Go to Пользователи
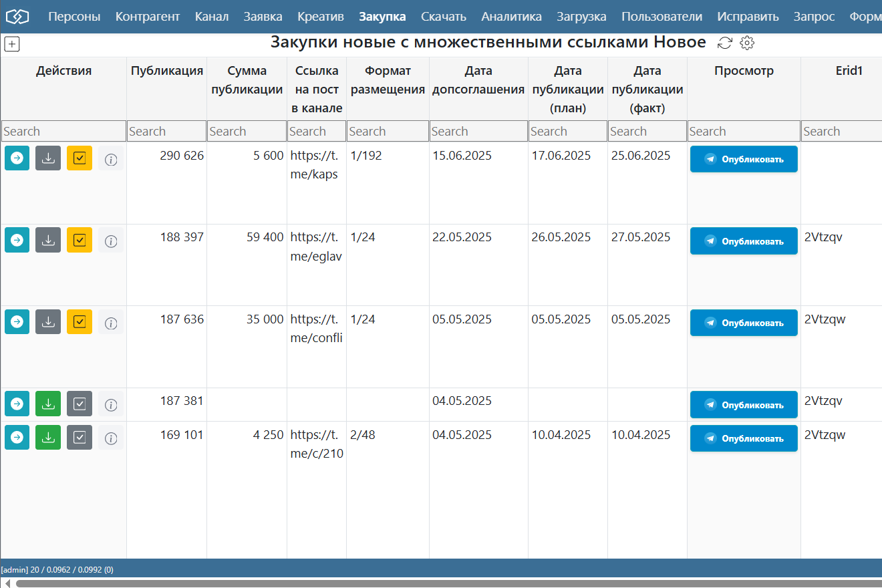 [662, 17]
